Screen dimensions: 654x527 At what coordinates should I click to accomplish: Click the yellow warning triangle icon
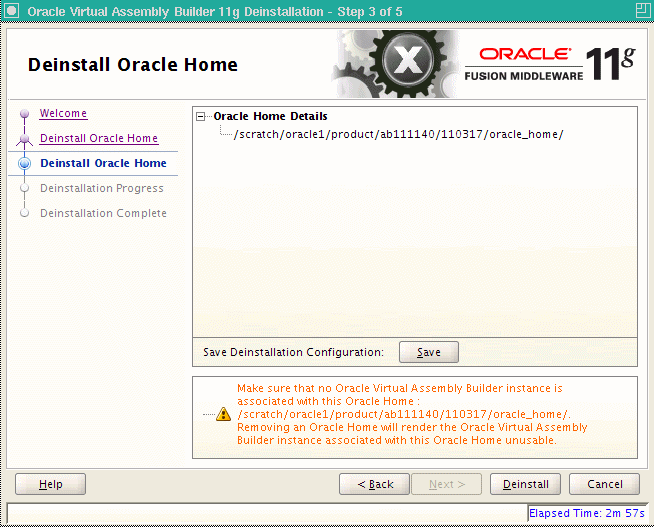224,414
